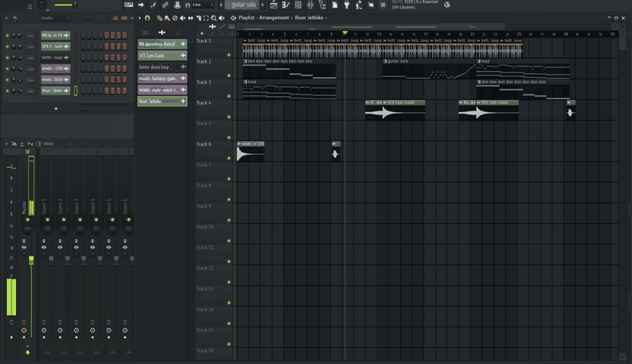Mute Track 1 using its green LED
The width and height of the screenshot is (632, 364).
pyautogui.click(x=229, y=55)
